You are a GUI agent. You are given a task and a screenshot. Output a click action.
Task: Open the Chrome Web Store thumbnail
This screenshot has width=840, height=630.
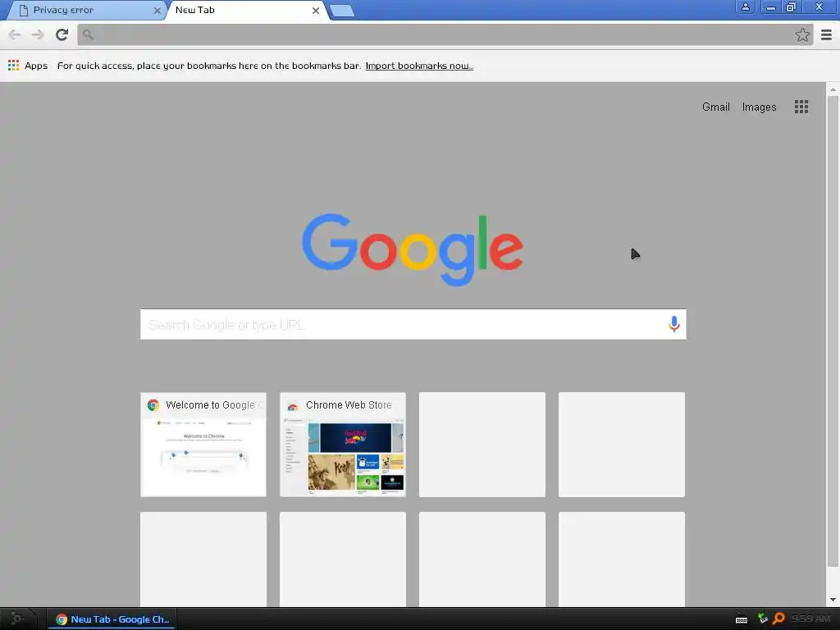pos(343,444)
